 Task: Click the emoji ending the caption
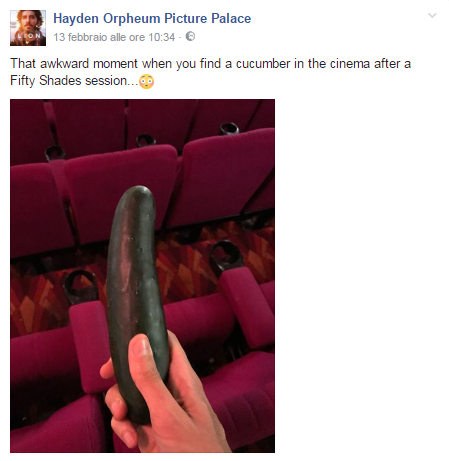click(x=146, y=81)
